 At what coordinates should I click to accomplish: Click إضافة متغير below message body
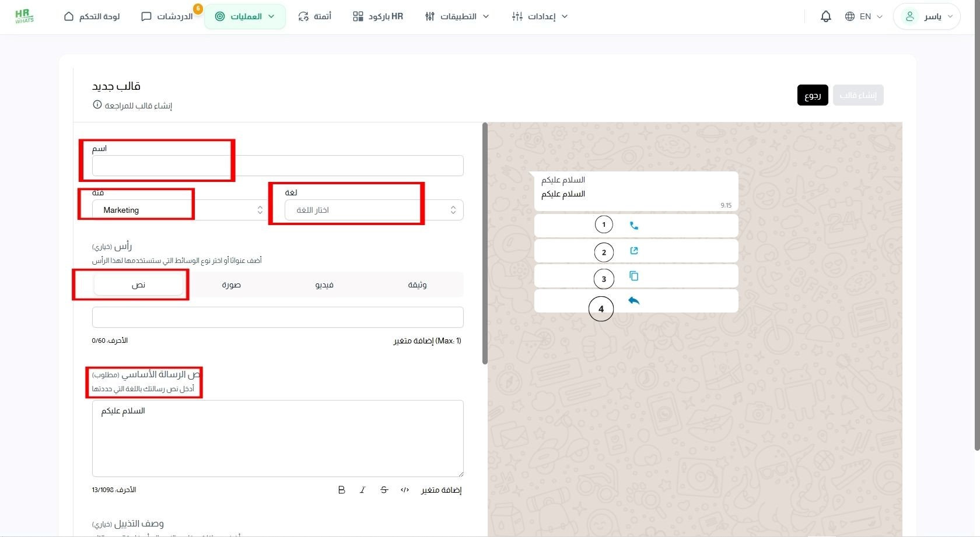coord(442,490)
